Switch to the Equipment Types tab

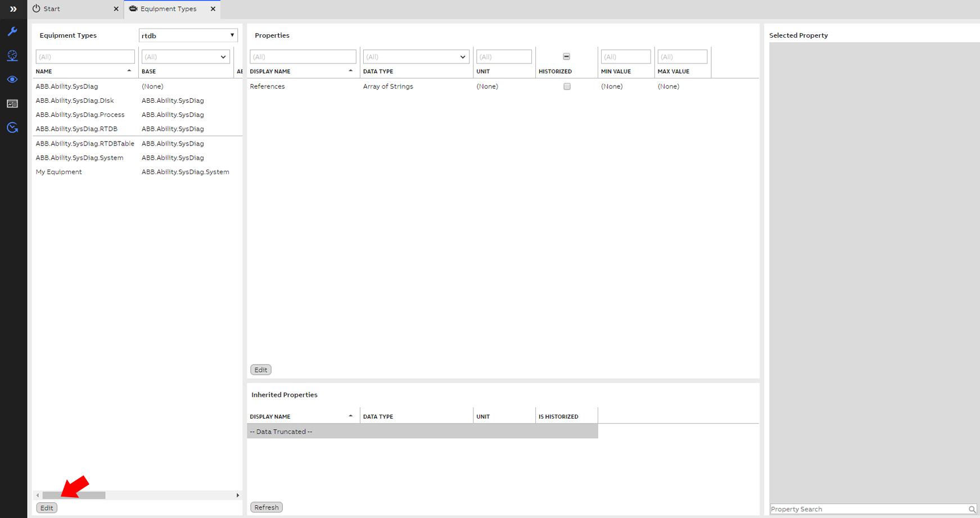point(168,9)
